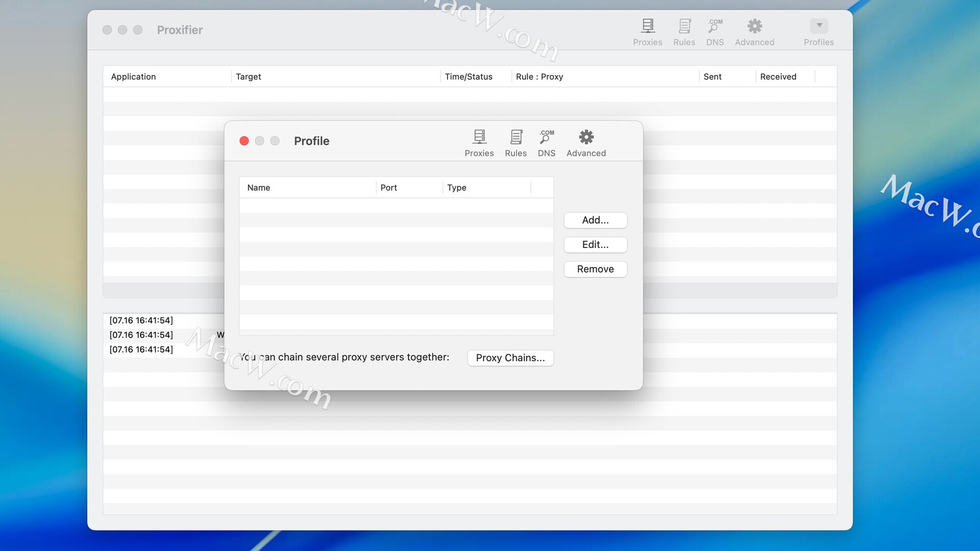This screenshot has width=980, height=551.
Task: Expand the Profiles dropdown in main toolbar
Action: (819, 27)
